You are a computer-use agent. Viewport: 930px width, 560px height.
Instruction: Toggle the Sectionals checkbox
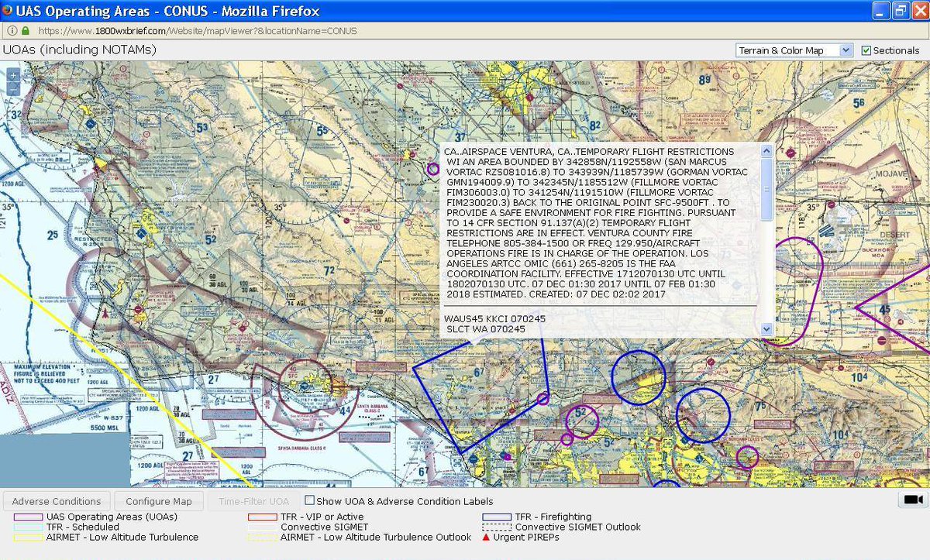coord(866,50)
